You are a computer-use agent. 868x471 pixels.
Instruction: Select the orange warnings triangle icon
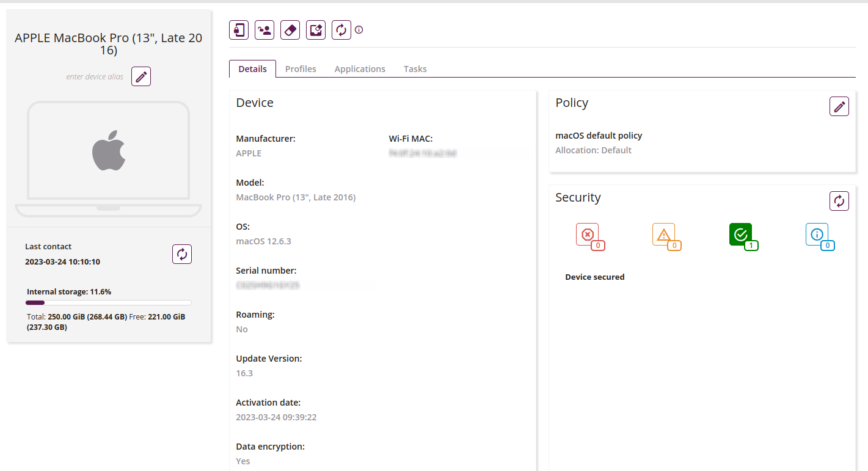point(666,236)
